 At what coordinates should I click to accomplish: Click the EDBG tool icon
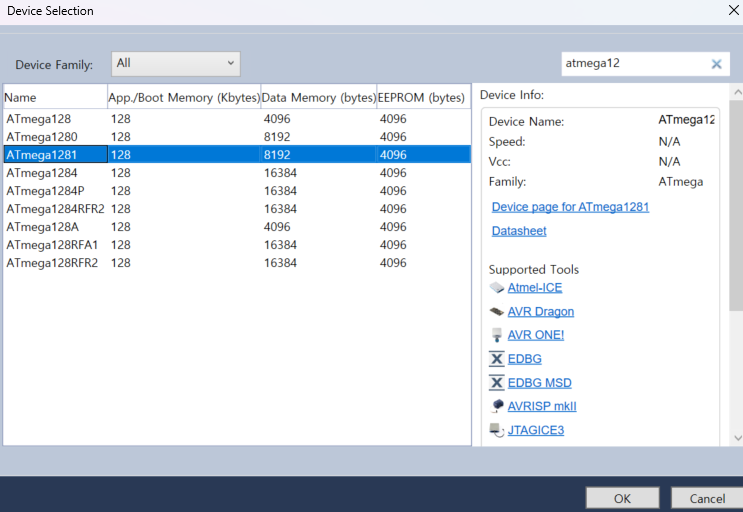coord(497,359)
